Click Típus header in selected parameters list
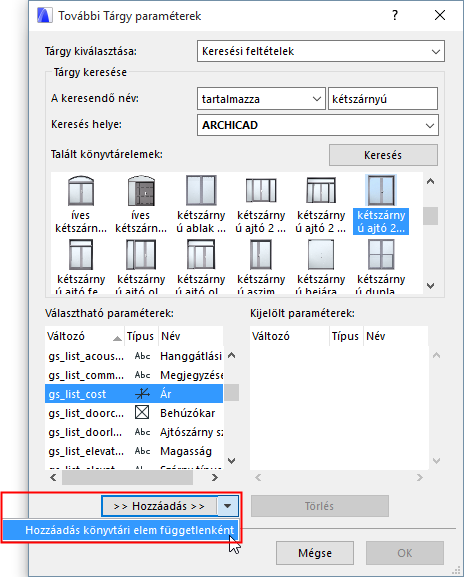This screenshot has width=464, height=577. 346,336
